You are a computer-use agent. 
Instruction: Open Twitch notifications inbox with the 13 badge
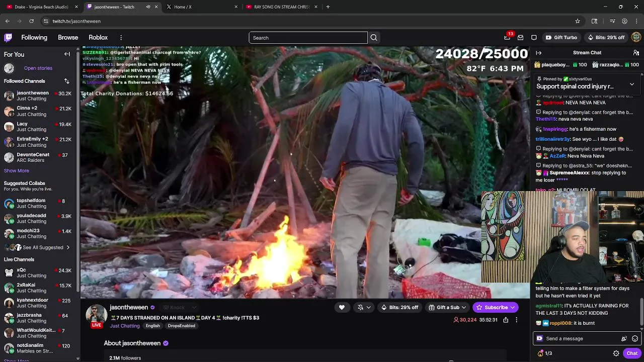(507, 38)
